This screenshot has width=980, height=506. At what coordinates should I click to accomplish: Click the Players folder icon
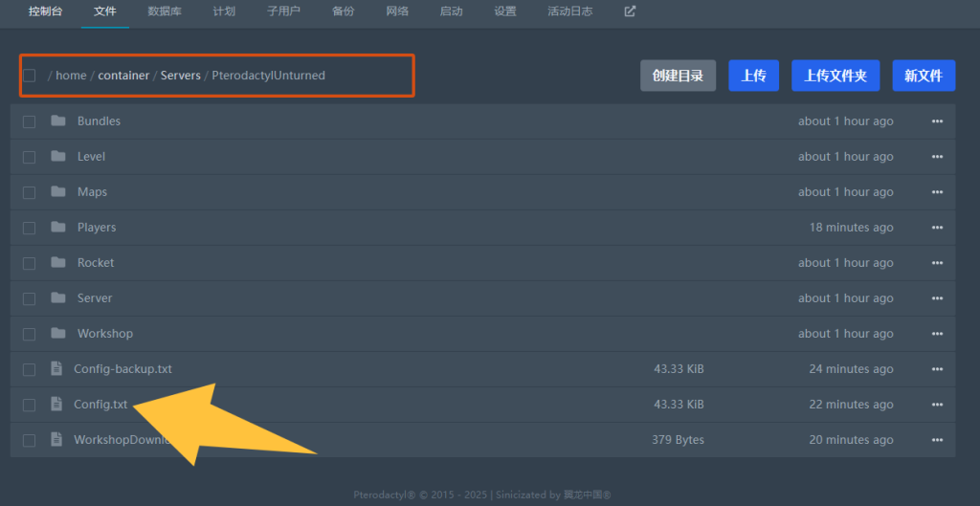(x=58, y=228)
